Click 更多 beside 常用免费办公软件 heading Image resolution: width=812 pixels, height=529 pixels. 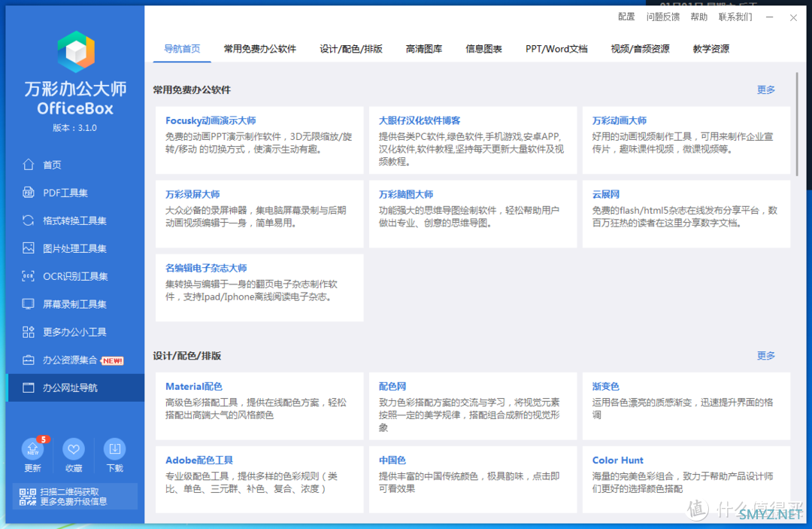click(766, 90)
